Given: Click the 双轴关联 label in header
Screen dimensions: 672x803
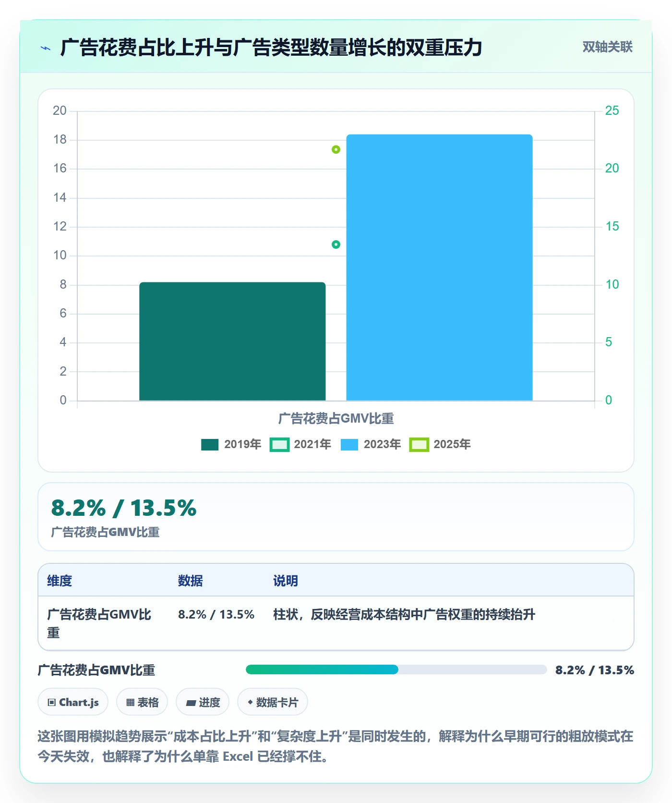Looking at the screenshot, I should point(607,47).
